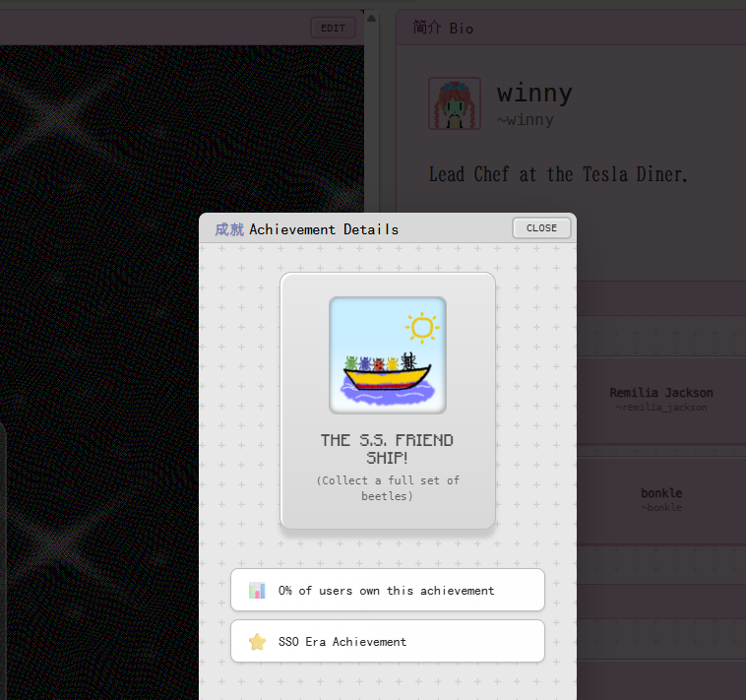Click the bar chart icon in ownership row
The height and width of the screenshot is (700, 746).
point(257,590)
